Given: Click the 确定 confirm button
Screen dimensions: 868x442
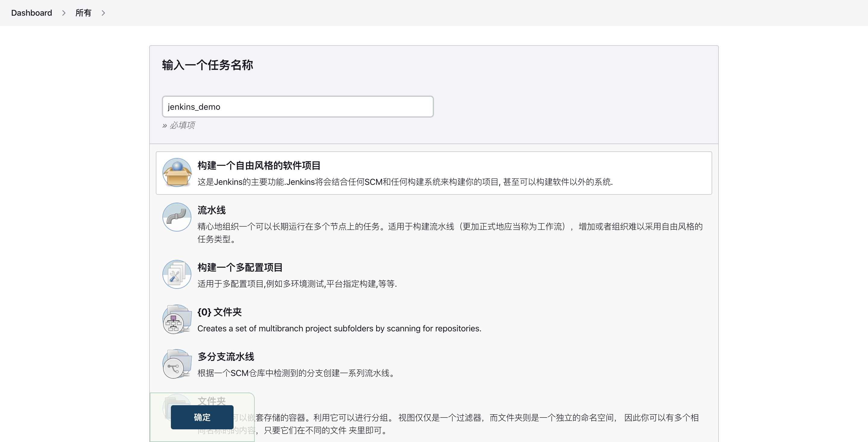Looking at the screenshot, I should tap(202, 417).
